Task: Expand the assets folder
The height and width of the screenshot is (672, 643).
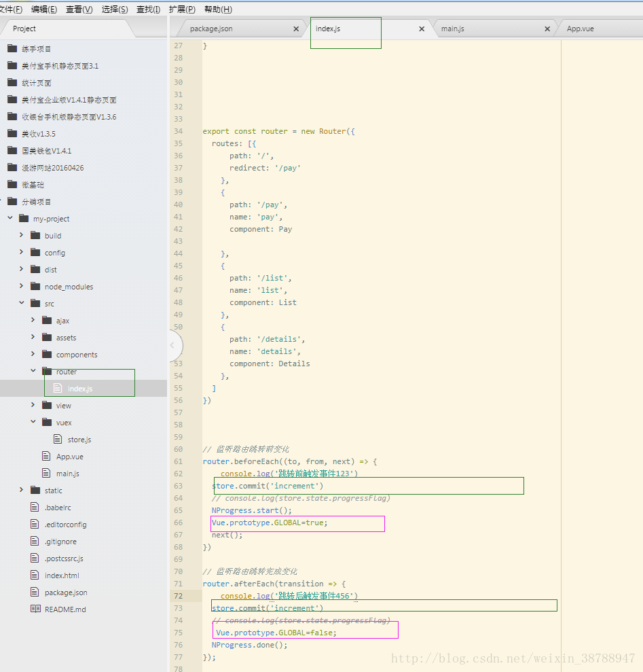Action: click(x=33, y=337)
